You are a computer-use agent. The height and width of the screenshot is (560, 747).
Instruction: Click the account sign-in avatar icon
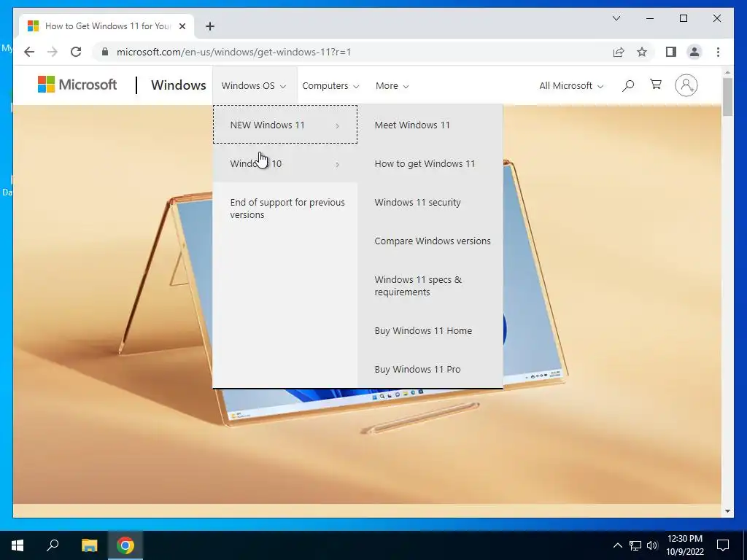point(686,85)
